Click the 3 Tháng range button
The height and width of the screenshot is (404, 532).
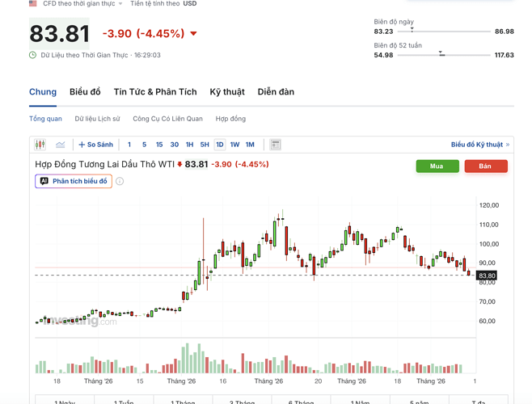point(242,400)
